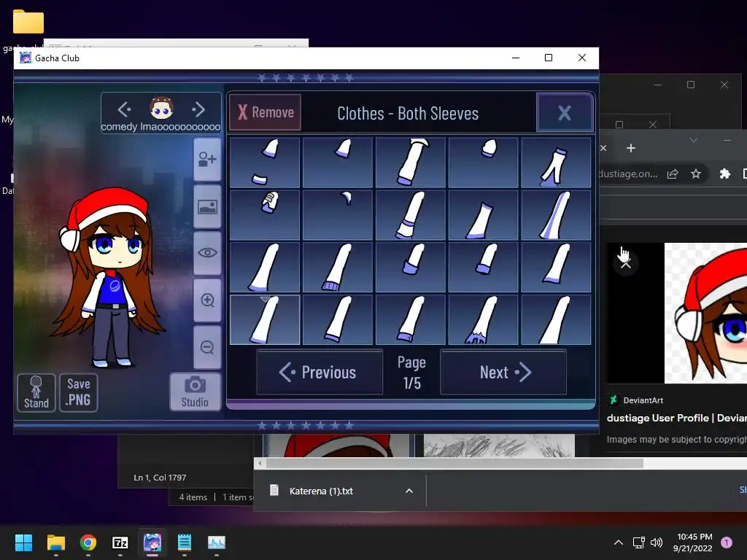Click Santa hat girl preview image in Chrome

[x=705, y=313]
